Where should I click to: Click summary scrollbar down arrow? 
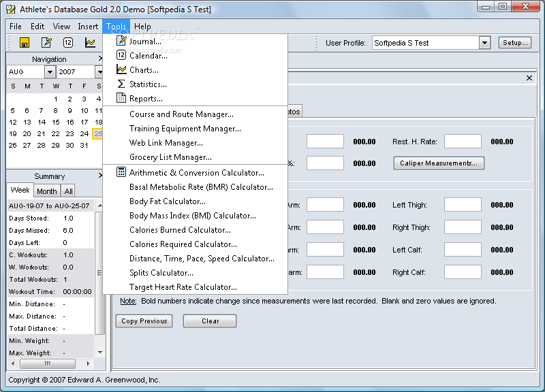pyautogui.click(x=100, y=353)
